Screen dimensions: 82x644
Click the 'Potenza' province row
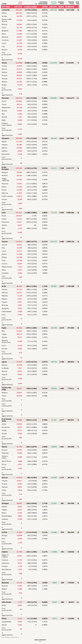40,586
